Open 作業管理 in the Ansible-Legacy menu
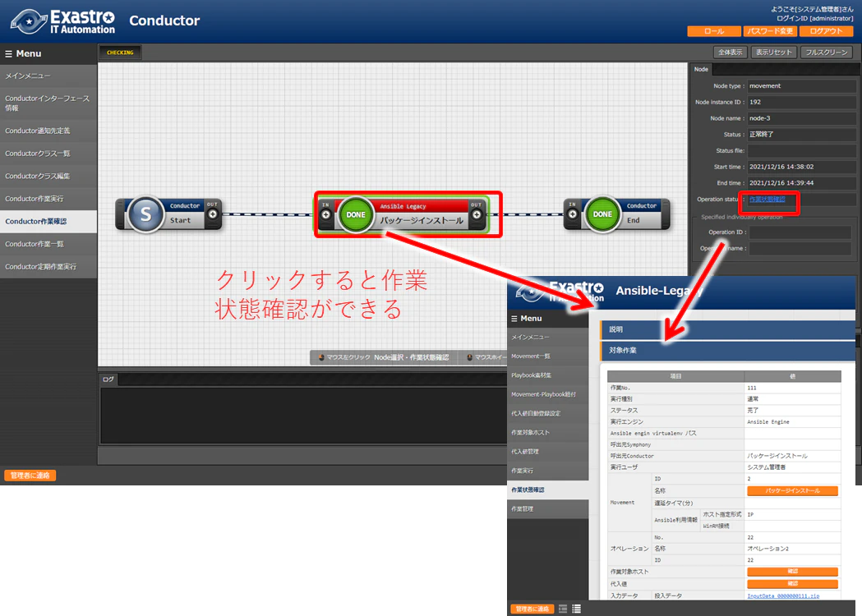Image resolution: width=862 pixels, height=616 pixels. pos(547,509)
